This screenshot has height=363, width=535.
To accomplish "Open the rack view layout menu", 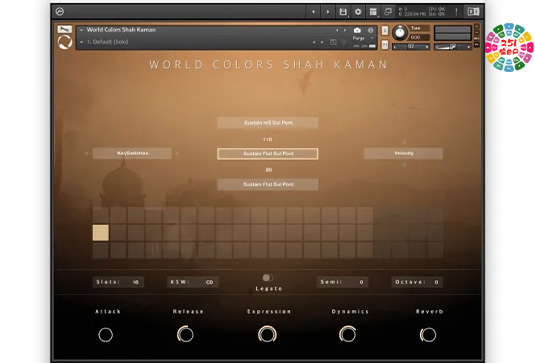I will pyautogui.click(x=373, y=12).
